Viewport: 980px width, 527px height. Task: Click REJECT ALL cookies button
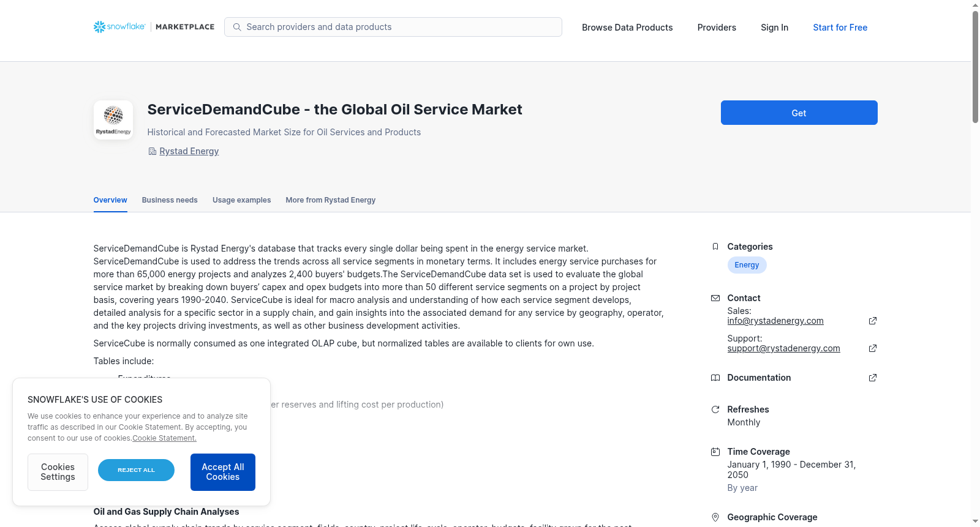point(136,470)
